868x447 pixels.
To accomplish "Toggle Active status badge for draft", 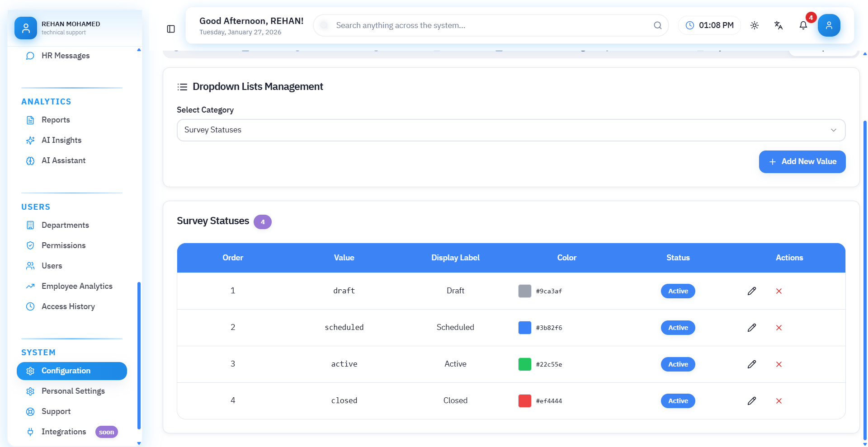I will (678, 291).
